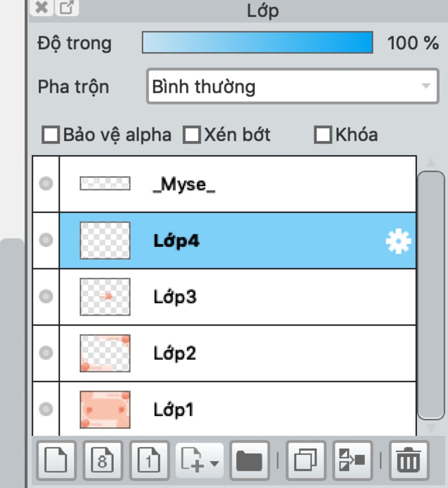
Task: Open the Pha trộn blend mode dropdown
Action: (293, 86)
